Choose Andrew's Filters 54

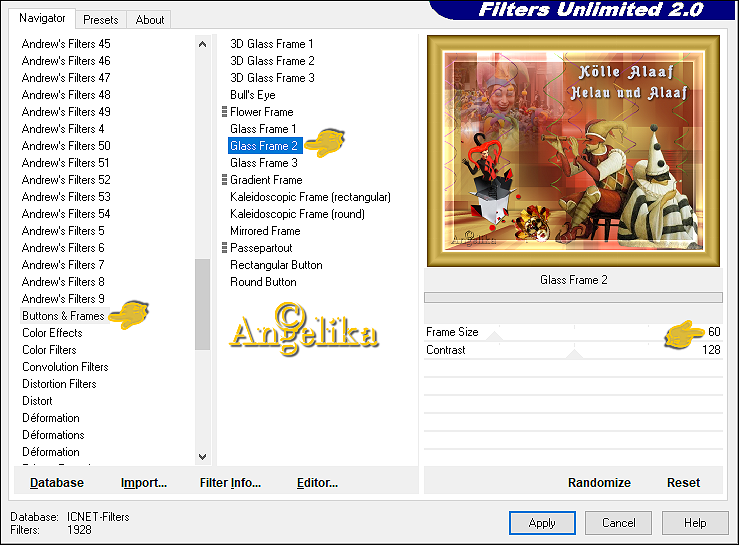[66, 214]
